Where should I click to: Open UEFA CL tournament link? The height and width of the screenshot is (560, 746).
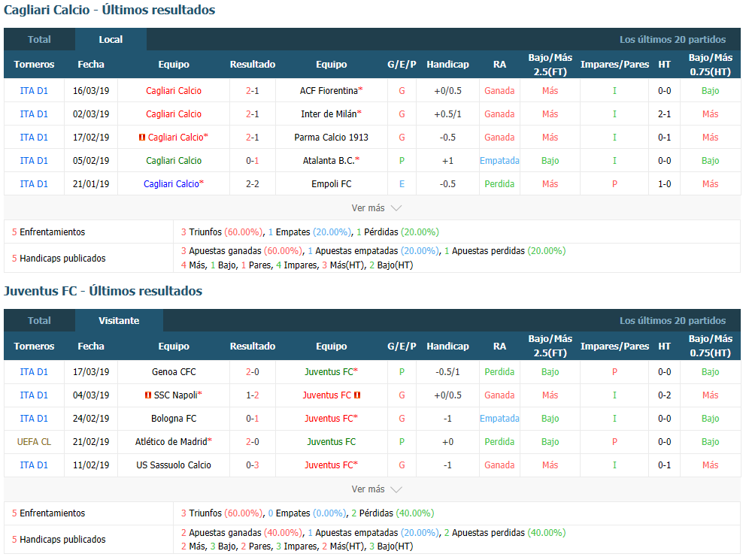34,442
